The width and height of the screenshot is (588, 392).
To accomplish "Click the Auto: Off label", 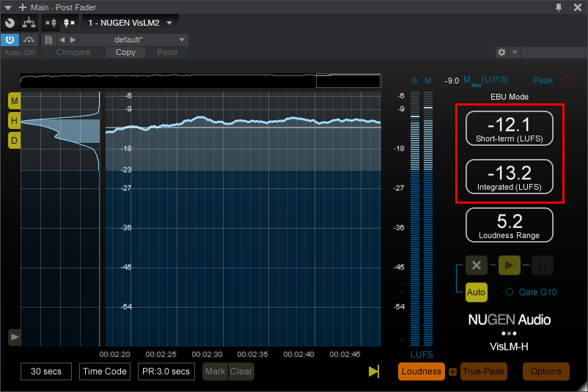I will click(x=19, y=53).
